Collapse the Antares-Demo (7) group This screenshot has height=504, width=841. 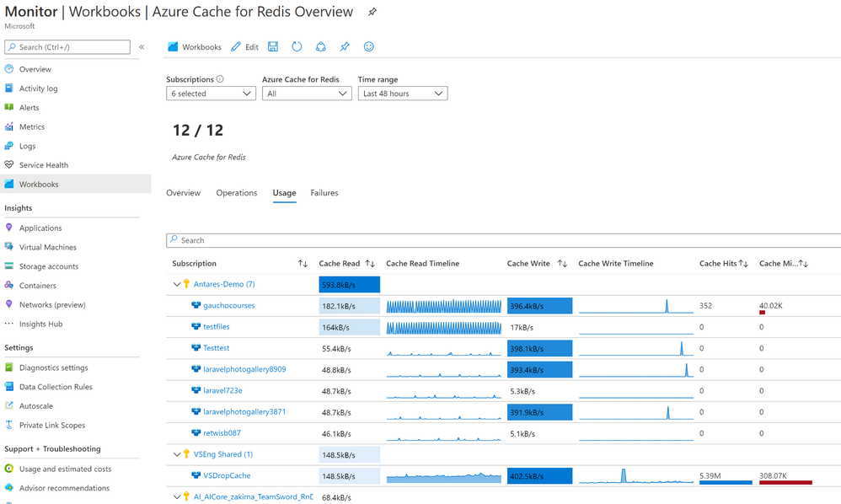(x=176, y=284)
